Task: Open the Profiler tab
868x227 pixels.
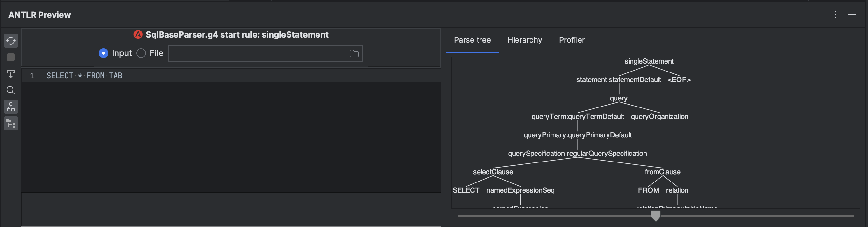Action: (572, 40)
